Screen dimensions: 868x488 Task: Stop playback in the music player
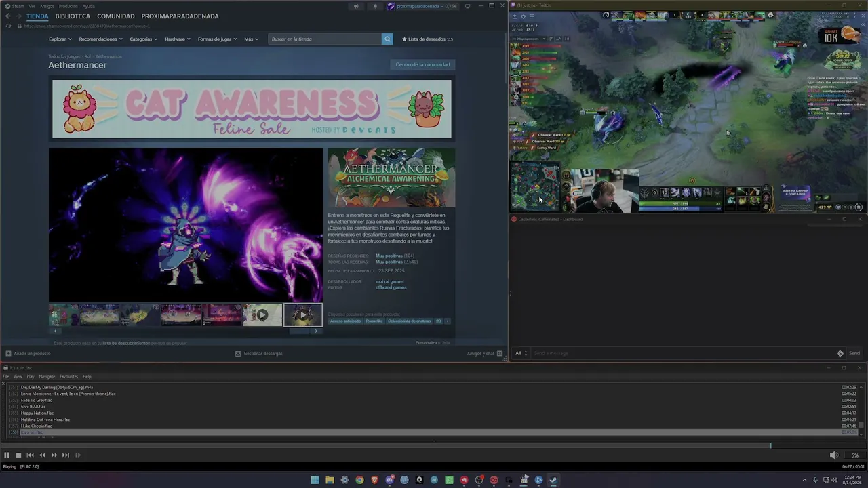point(18,455)
